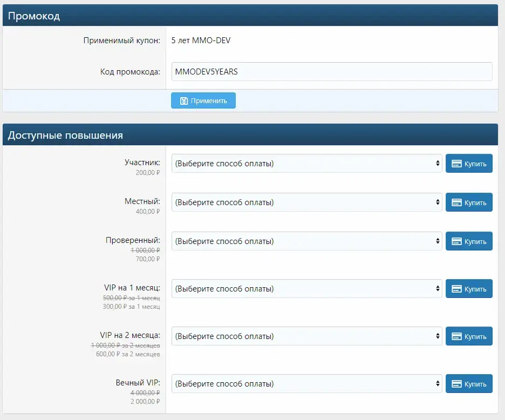Screen dimensions: 505x420
Task: Open payment method dropdown for VIP на 2 месяца
Action: (x=306, y=336)
